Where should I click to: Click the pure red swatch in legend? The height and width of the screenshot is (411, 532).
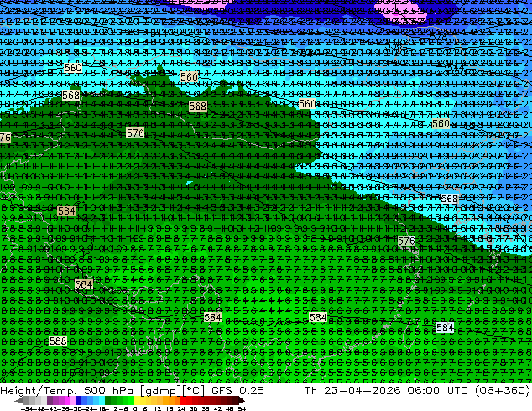183,400
